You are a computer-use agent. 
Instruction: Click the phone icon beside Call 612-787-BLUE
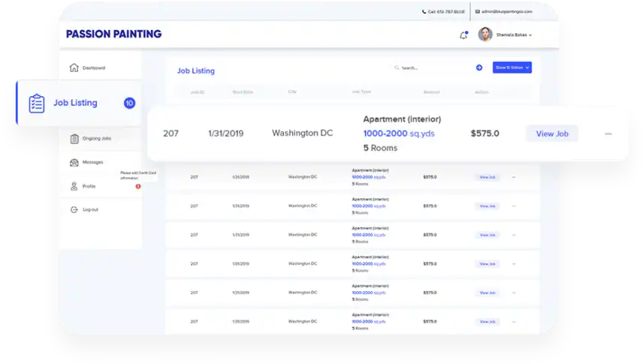[424, 12]
